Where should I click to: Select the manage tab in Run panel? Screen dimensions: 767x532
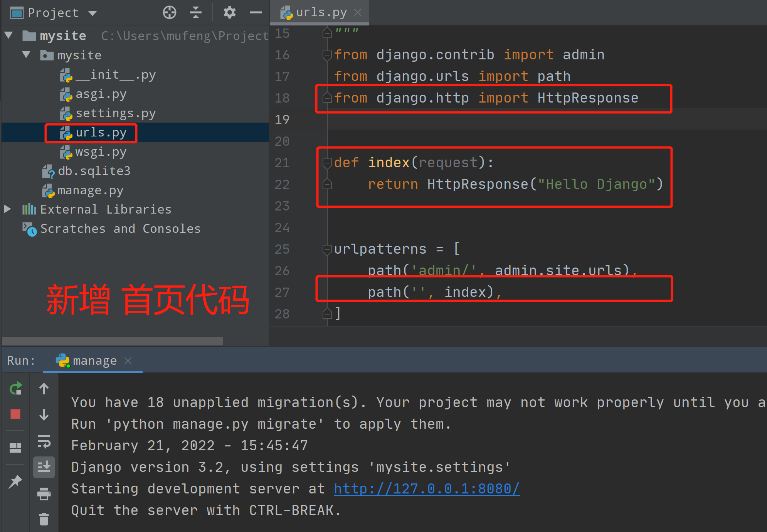(x=94, y=361)
